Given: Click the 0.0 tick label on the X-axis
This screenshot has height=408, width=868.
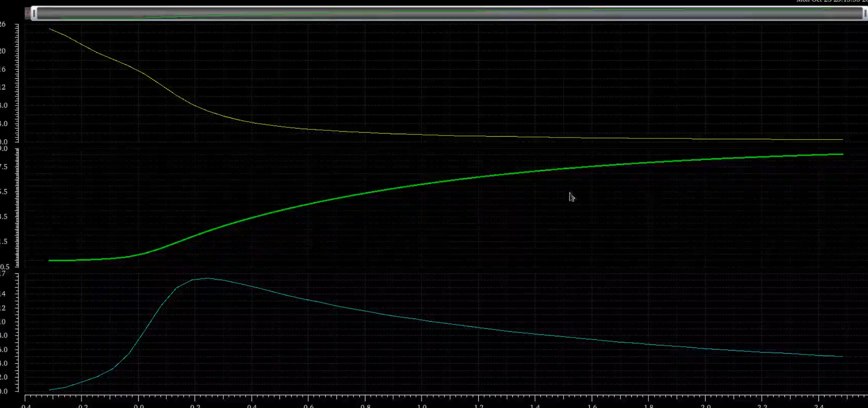Looking at the screenshot, I should click(x=139, y=406).
